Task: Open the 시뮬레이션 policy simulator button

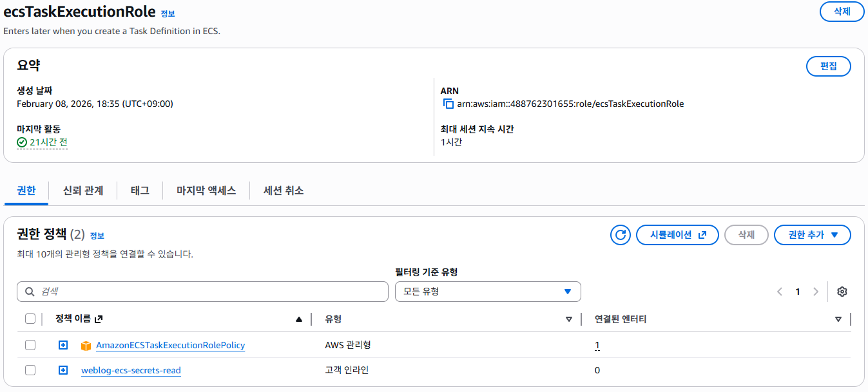Action: click(x=677, y=235)
